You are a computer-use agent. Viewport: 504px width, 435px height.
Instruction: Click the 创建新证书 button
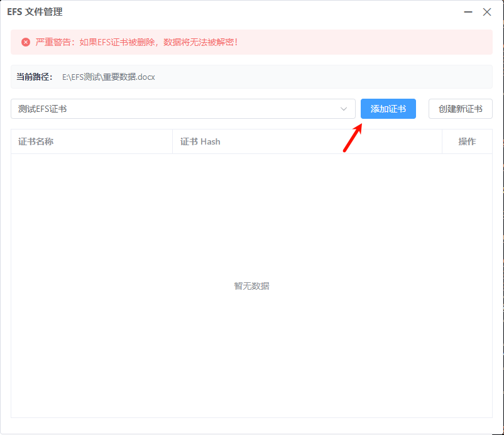coord(460,109)
